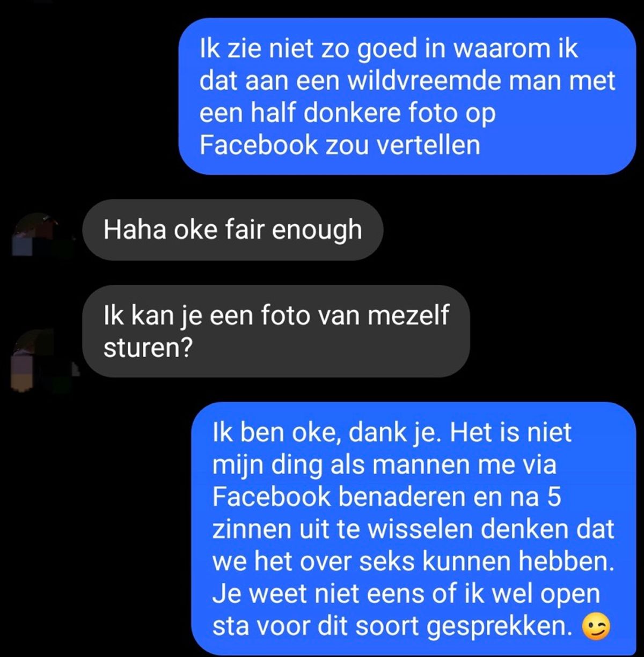Select the blue "Ik ben oke, dank je" bubble
Image resolution: width=644 pixels, height=657 pixels.
pyautogui.click(x=414, y=529)
